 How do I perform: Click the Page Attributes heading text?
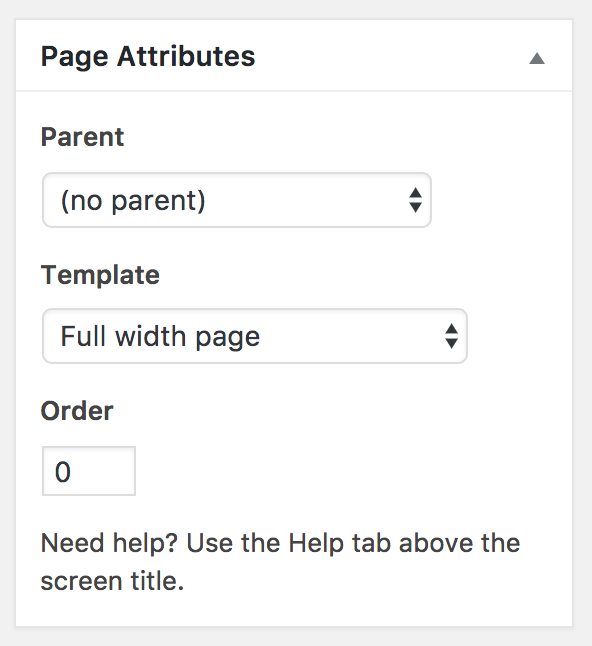coord(148,56)
